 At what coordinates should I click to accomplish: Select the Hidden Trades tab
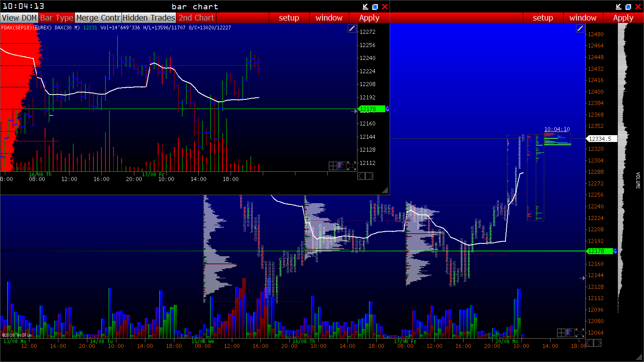coord(149,18)
